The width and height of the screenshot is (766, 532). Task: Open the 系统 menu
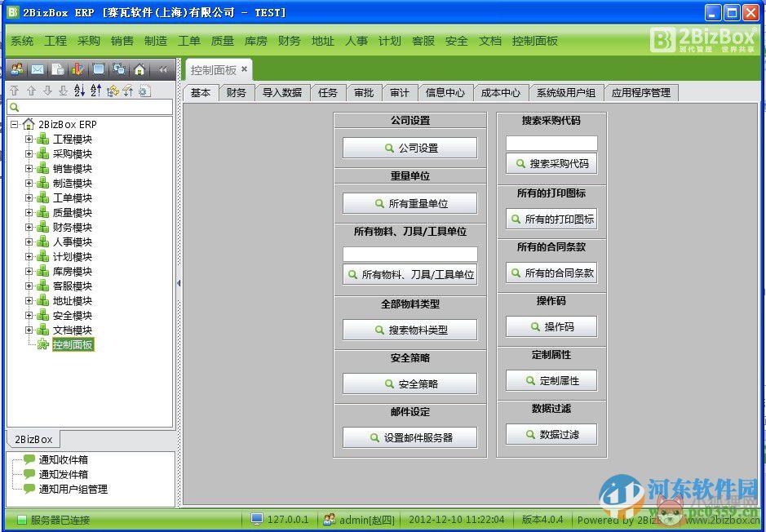22,41
